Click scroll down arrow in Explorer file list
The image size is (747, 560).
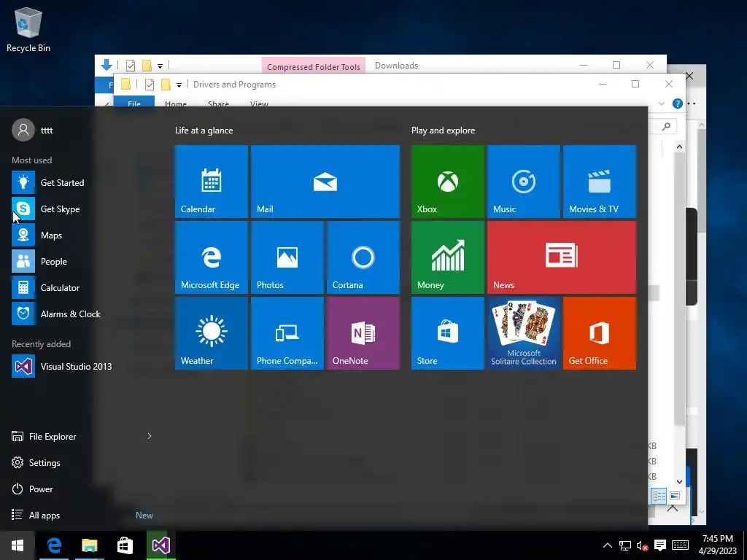tap(679, 481)
